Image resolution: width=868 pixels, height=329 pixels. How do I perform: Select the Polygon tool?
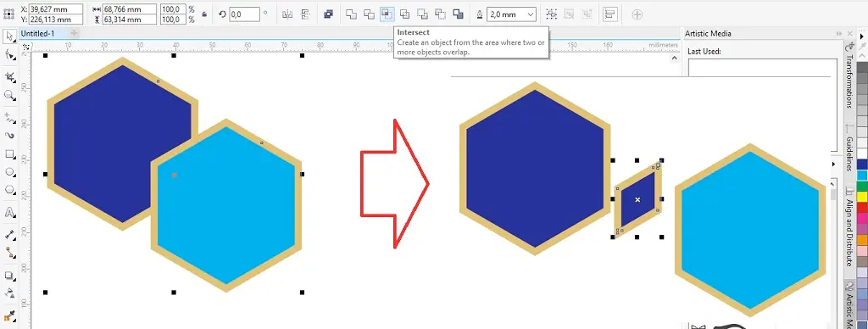coord(9,190)
